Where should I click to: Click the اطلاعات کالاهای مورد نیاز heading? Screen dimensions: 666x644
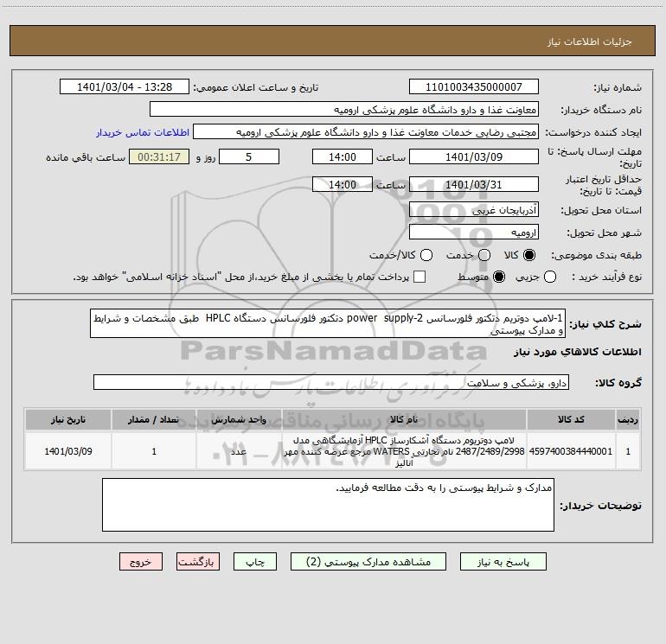[x=578, y=352]
